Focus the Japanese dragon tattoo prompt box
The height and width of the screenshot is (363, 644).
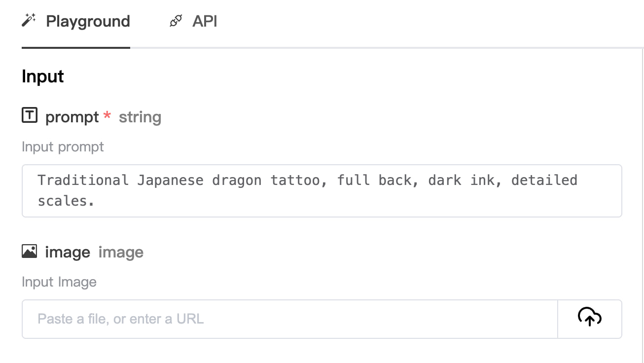coord(322,190)
